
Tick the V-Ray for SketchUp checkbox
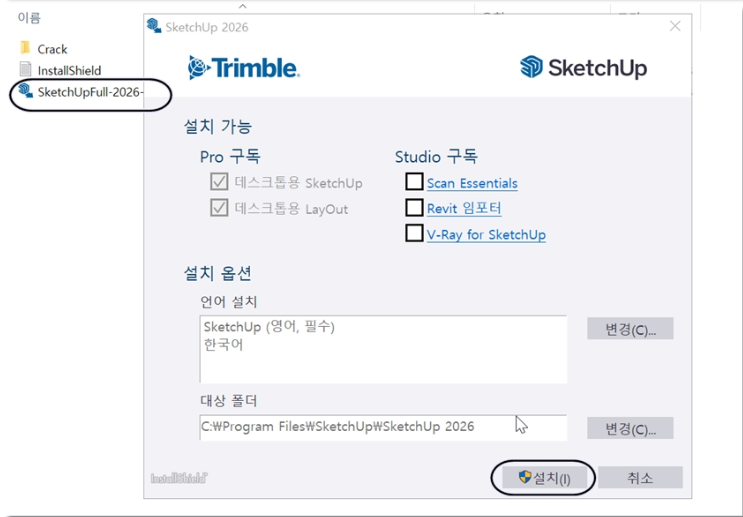coord(414,234)
